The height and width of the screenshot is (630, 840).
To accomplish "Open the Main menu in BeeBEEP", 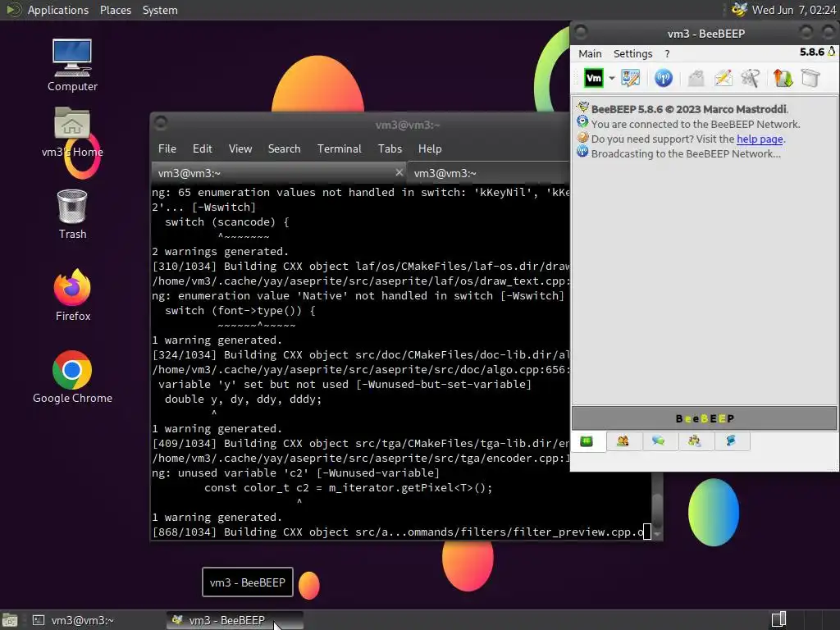I will [590, 53].
